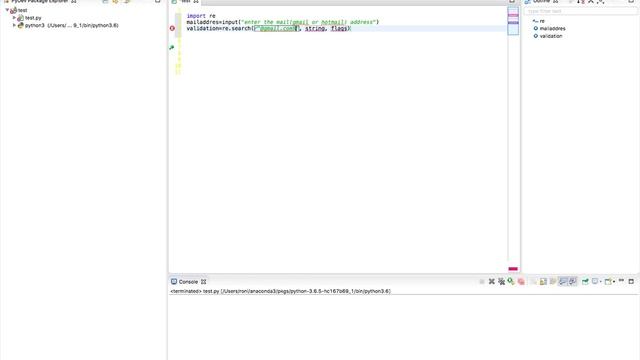Toggle Word Wrap in Console toolbar
Screen dimensions: 640x360
(x=553, y=282)
